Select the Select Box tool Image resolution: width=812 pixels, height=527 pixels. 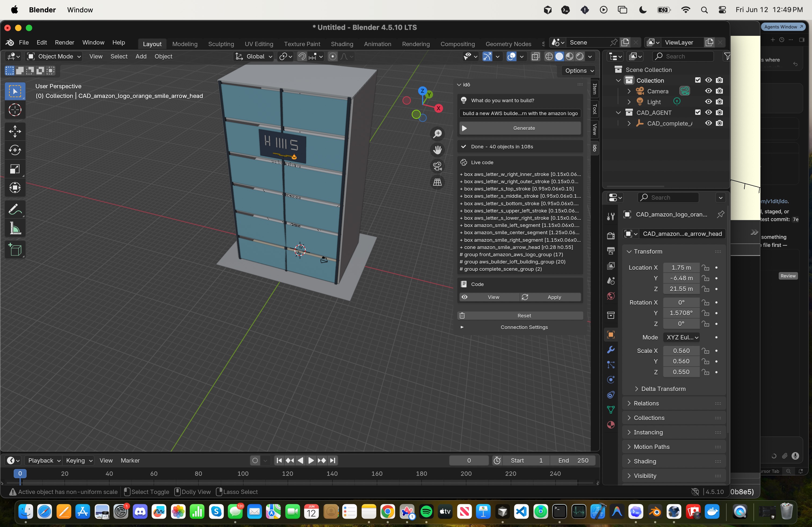click(15, 91)
